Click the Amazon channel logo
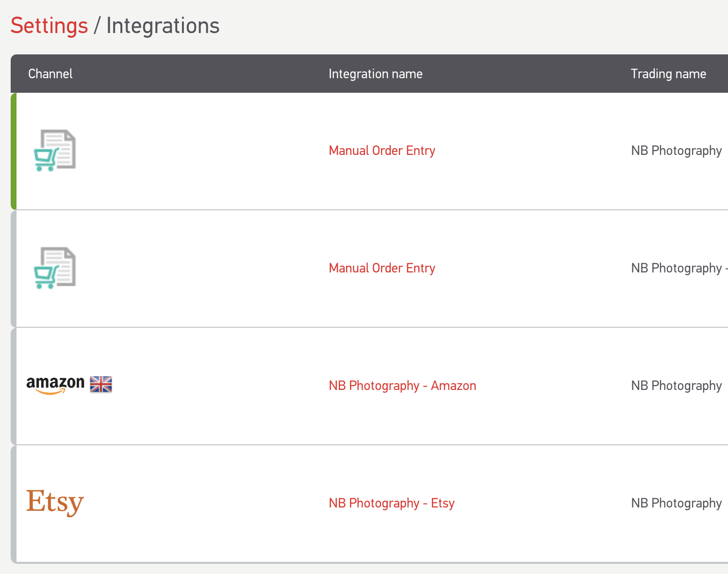Image resolution: width=728 pixels, height=574 pixels. coord(55,385)
